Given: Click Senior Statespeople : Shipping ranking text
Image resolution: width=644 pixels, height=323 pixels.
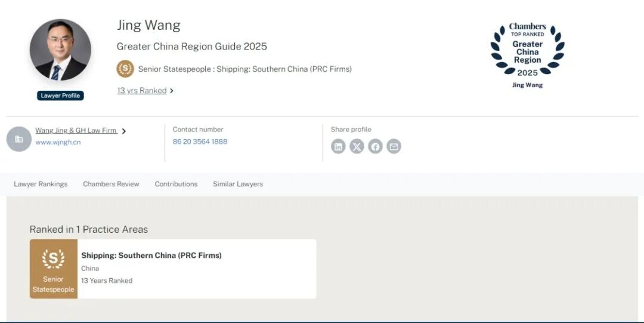Looking at the screenshot, I should (245, 69).
